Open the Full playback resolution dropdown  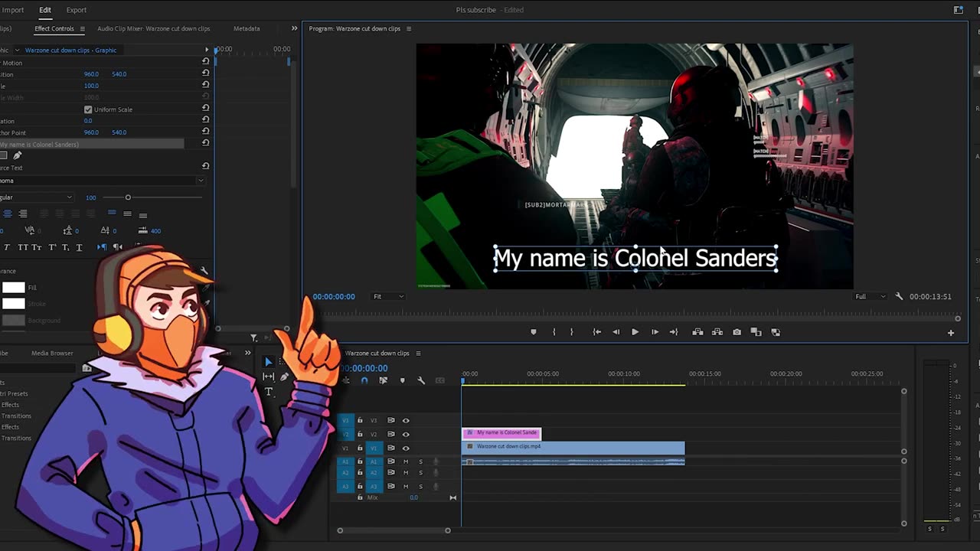pyautogui.click(x=870, y=296)
